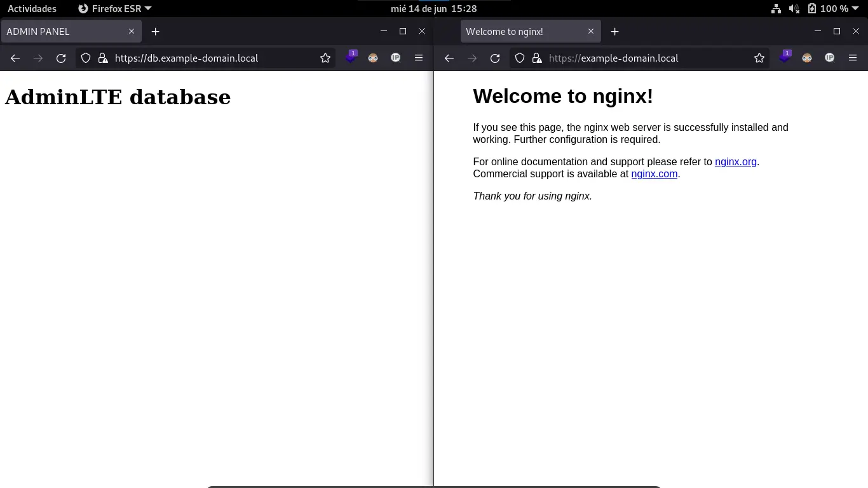
Task: Open purple badge extension in ADMIN PANEL window
Action: coord(351,57)
